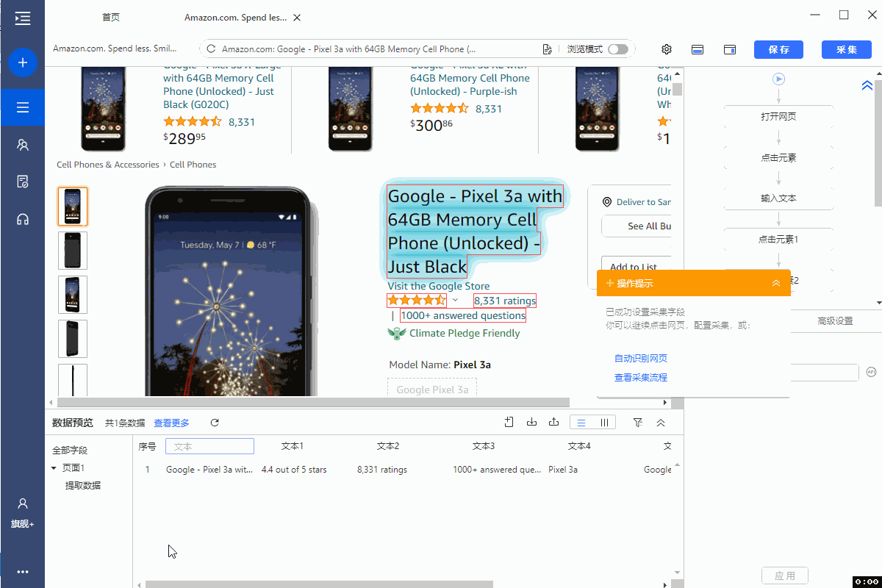The image size is (882, 588).
Task: Select 全部字段 in the field tree
Action: point(70,451)
